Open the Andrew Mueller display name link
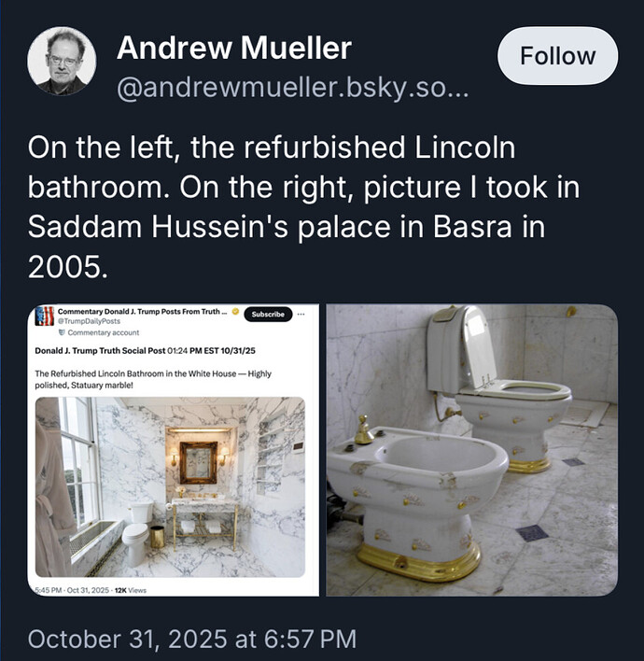Screen dimensions: 644x661 click(x=233, y=48)
